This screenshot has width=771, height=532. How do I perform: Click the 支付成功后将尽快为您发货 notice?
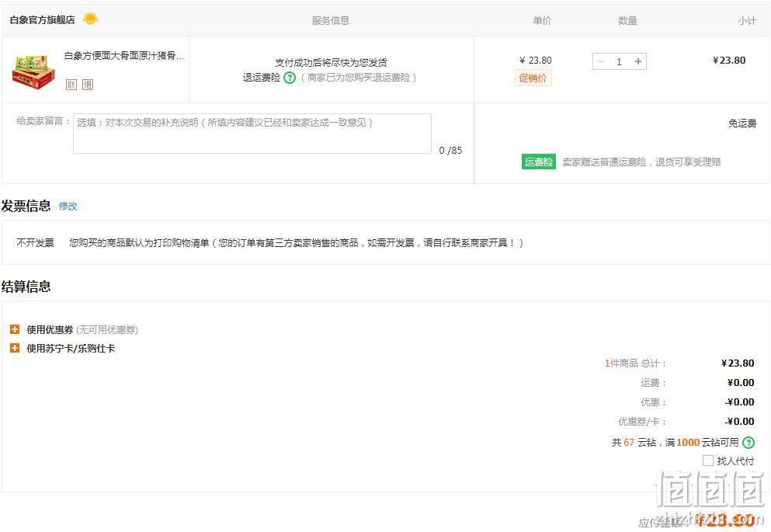coord(331,62)
